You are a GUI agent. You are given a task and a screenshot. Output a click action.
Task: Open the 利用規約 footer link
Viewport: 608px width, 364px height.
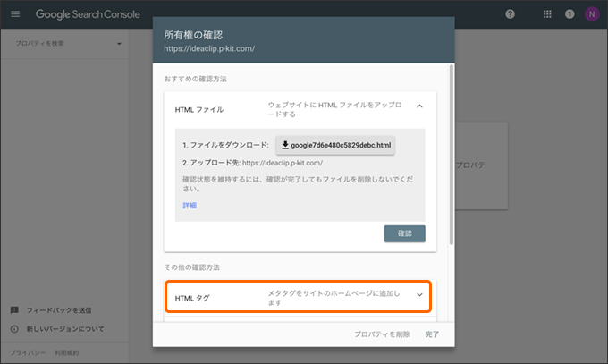[67, 352]
